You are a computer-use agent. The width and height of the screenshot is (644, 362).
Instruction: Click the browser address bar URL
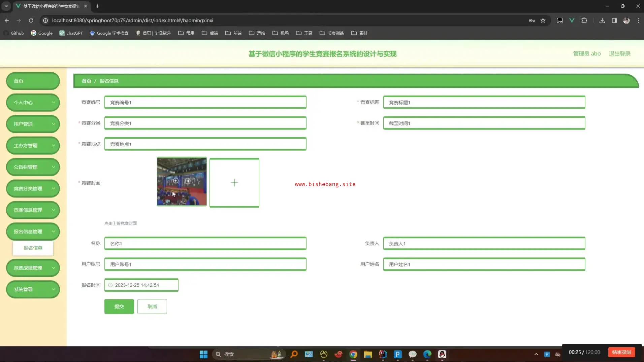(133, 21)
